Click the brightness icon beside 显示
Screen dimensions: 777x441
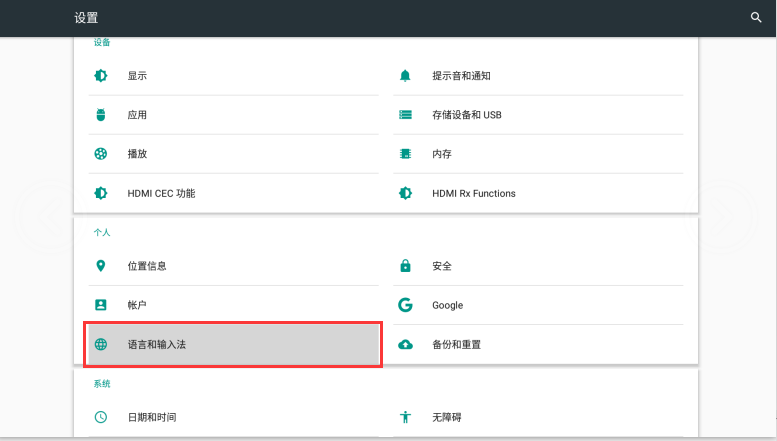point(100,76)
